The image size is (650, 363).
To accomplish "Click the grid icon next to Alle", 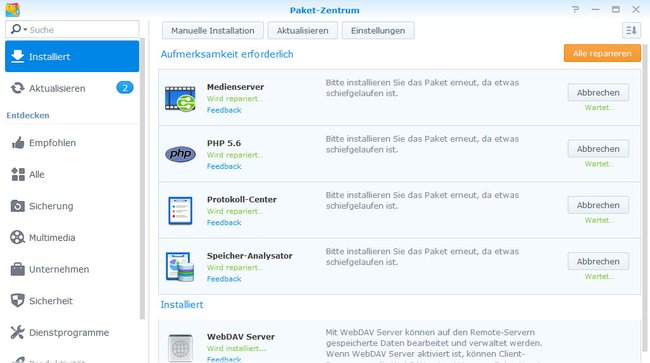I will 18,174.
